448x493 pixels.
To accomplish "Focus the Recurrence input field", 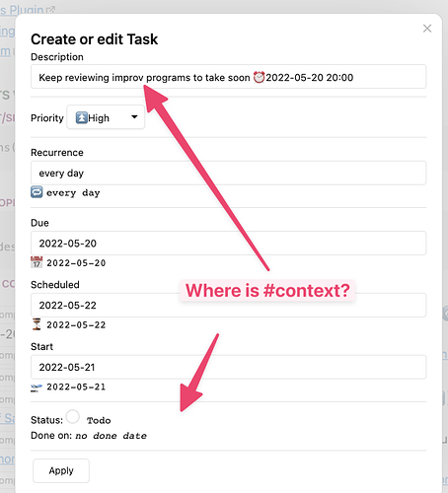I will (x=229, y=173).
